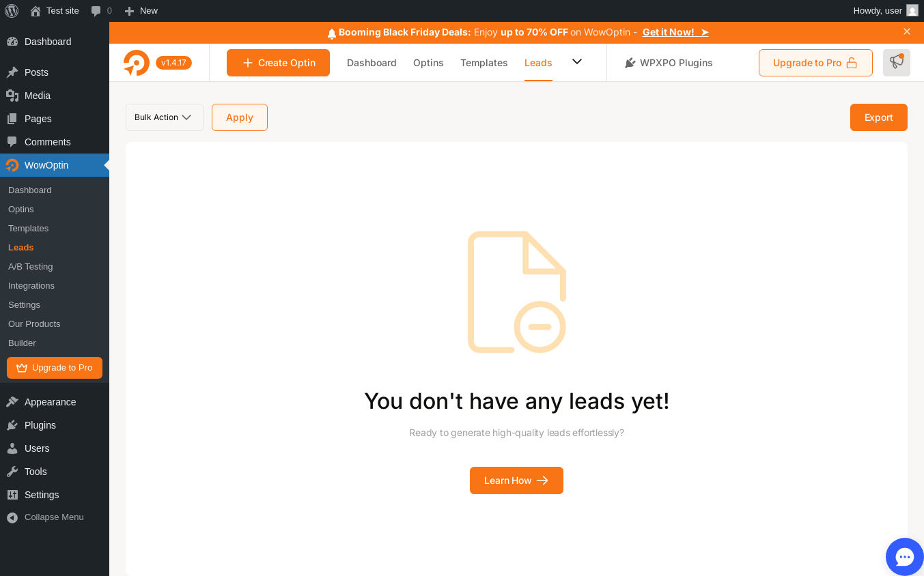Switch to the Templates tab in top navigation

[x=484, y=63]
